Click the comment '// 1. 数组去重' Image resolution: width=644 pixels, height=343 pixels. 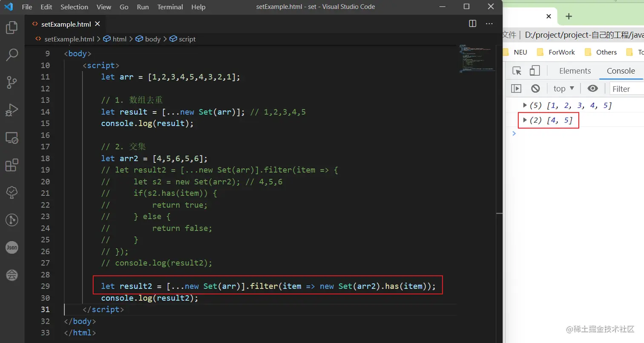[x=132, y=100]
